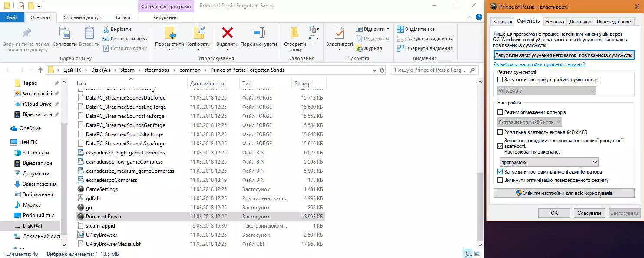
Task: Disable fullscreen optimizations checkbox
Action: [500, 180]
